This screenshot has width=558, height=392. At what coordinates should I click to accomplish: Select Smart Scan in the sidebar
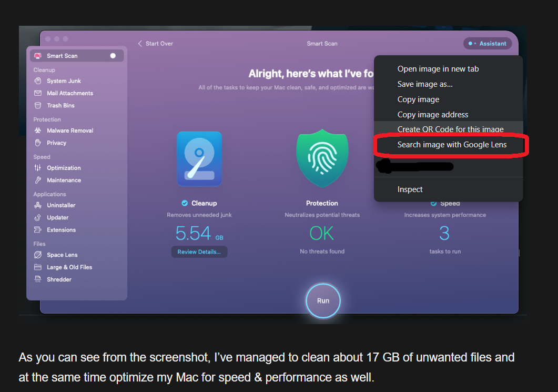62,56
